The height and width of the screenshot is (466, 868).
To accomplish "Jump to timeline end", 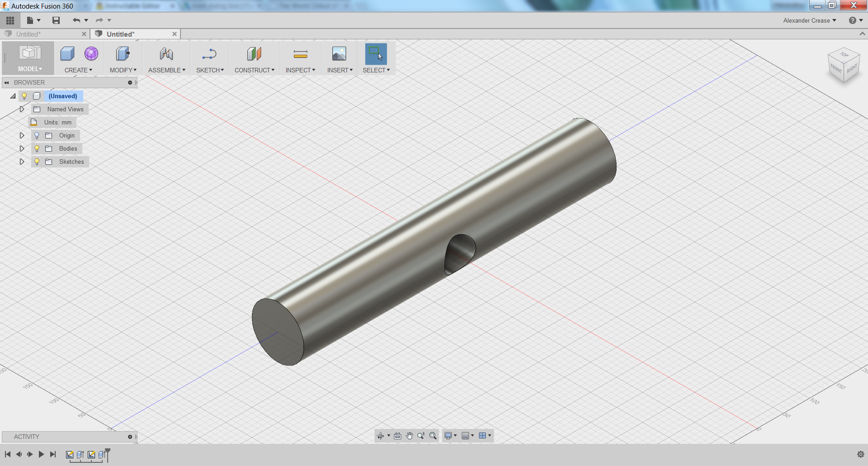I will (53, 454).
